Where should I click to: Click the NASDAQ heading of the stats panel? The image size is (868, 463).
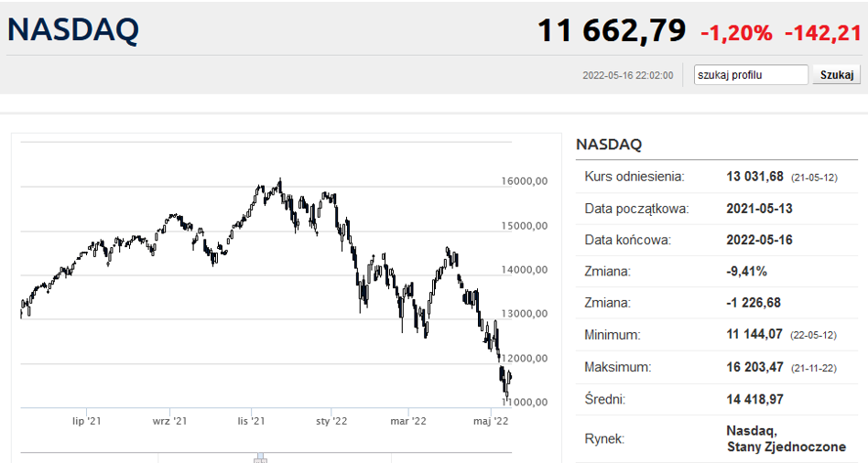tap(609, 145)
